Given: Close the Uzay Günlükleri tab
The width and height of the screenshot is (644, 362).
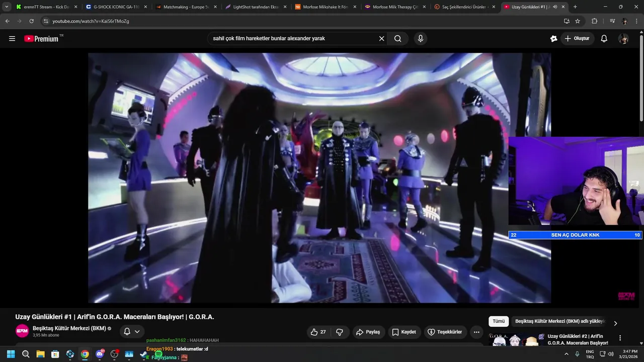Looking at the screenshot, I should [x=563, y=7].
